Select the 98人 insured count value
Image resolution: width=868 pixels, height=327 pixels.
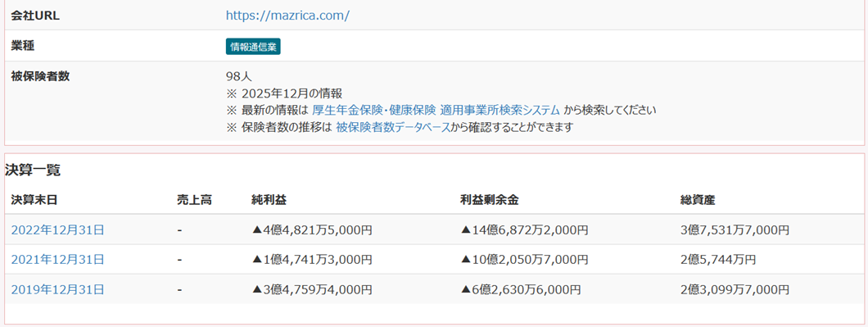pyautogui.click(x=238, y=76)
